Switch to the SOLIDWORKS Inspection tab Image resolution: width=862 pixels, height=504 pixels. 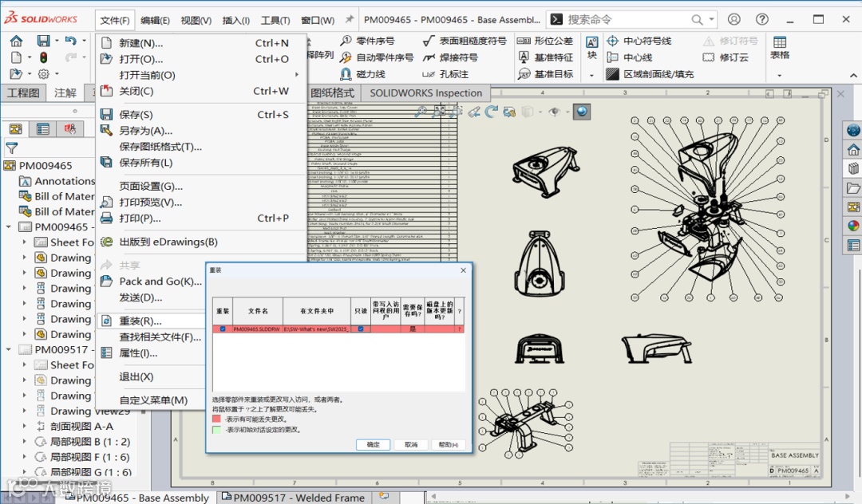425,93
